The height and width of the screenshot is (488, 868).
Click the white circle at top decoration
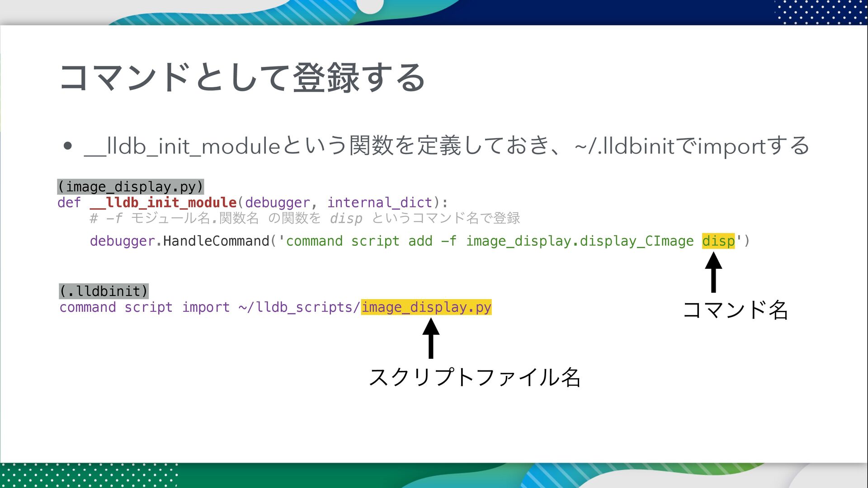(370, 5)
